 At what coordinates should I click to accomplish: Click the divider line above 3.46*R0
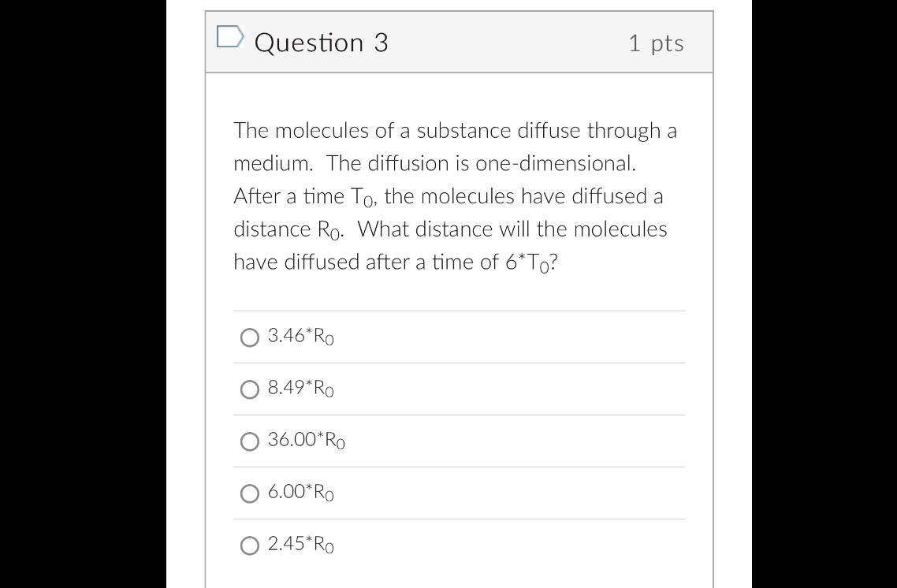pos(460,311)
